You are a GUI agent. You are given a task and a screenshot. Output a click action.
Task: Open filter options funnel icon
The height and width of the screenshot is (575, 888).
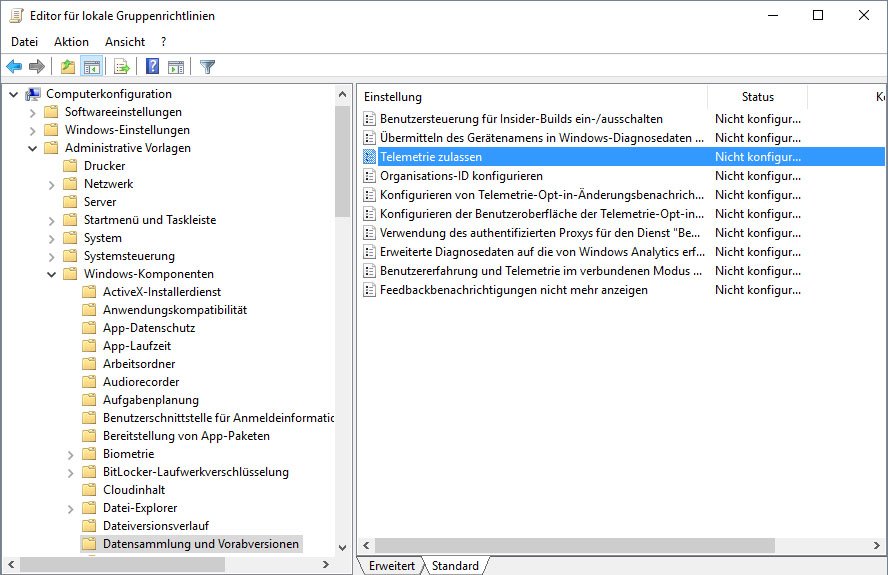[207, 67]
